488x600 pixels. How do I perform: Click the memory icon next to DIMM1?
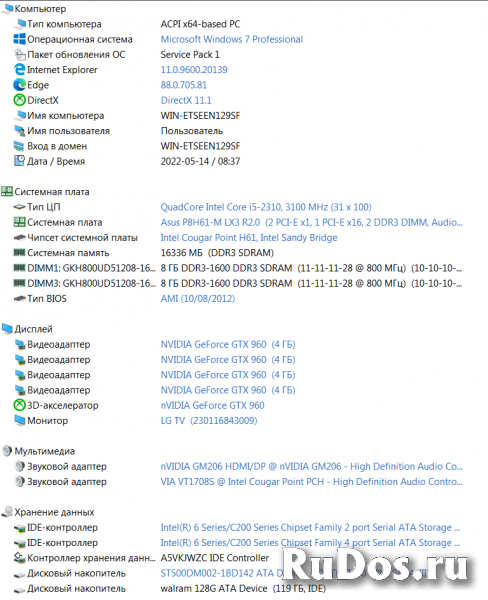(20, 268)
